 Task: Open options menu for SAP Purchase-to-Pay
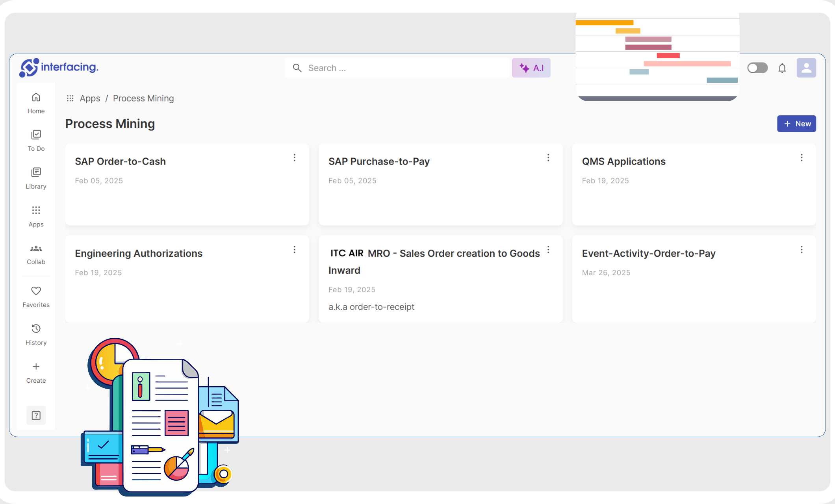coord(548,157)
